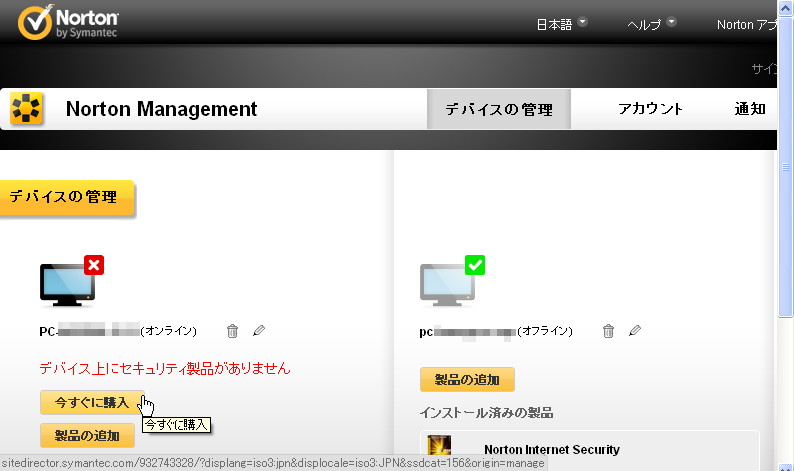This screenshot has width=794, height=471.
Task: Click the 今すぐに購入 button
Action: coord(92,403)
